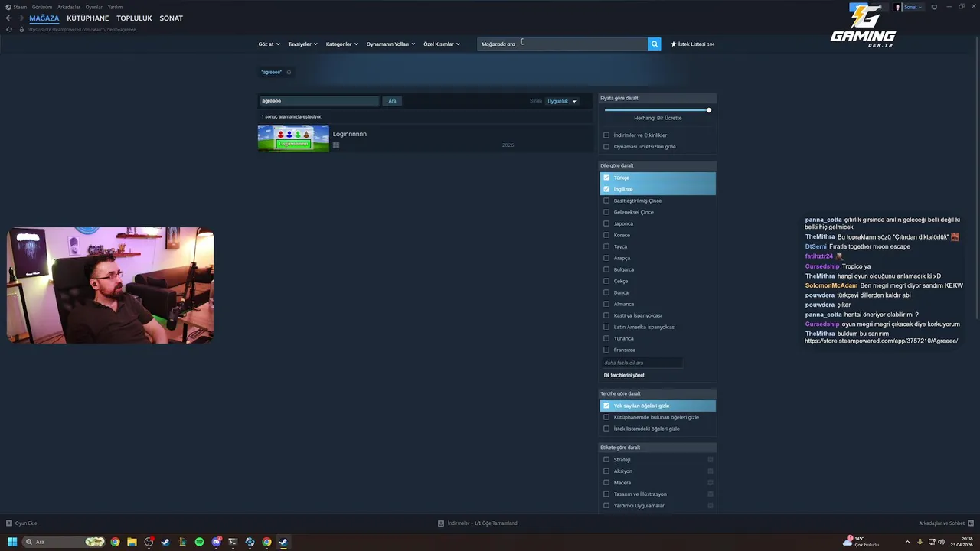Check İstek listemdeki öğeleri gizle
This screenshot has height=551, width=980.
pyautogui.click(x=606, y=429)
